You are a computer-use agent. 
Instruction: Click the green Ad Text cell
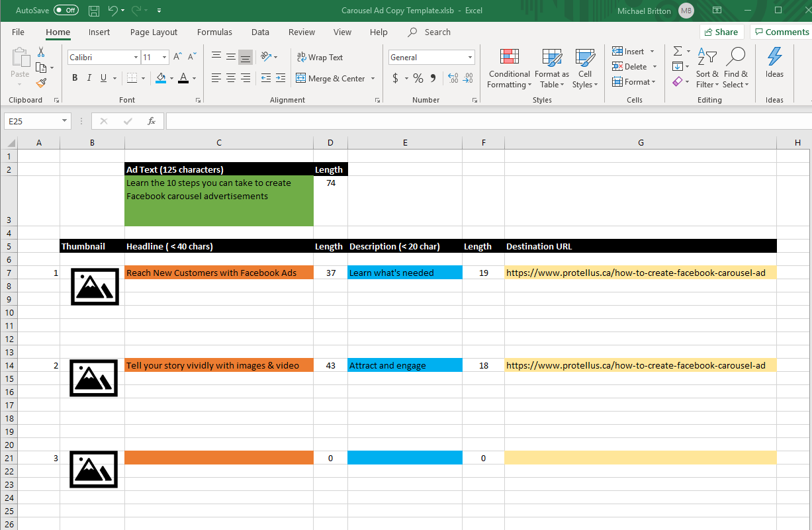point(219,201)
